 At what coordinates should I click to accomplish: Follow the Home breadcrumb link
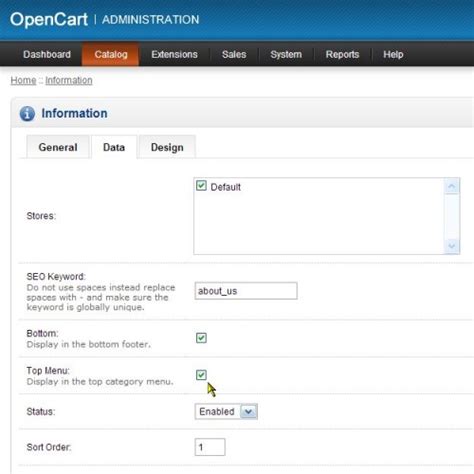pyautogui.click(x=23, y=80)
